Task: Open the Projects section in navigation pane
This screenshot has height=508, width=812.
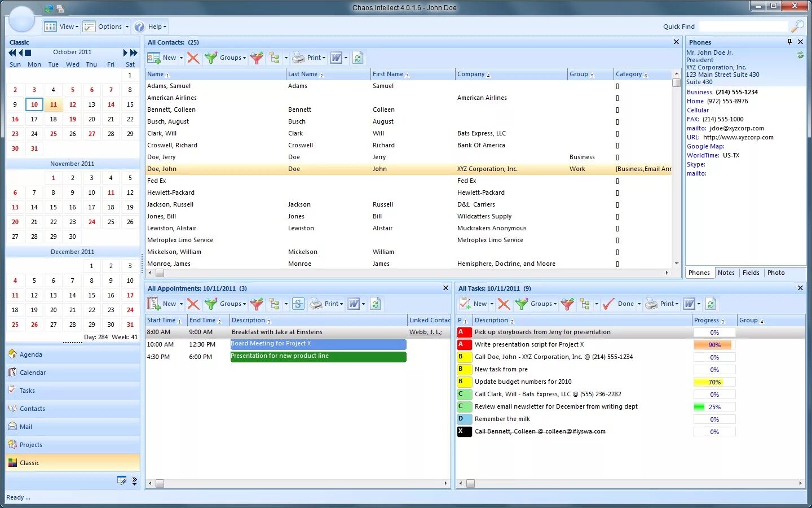Action: point(73,445)
